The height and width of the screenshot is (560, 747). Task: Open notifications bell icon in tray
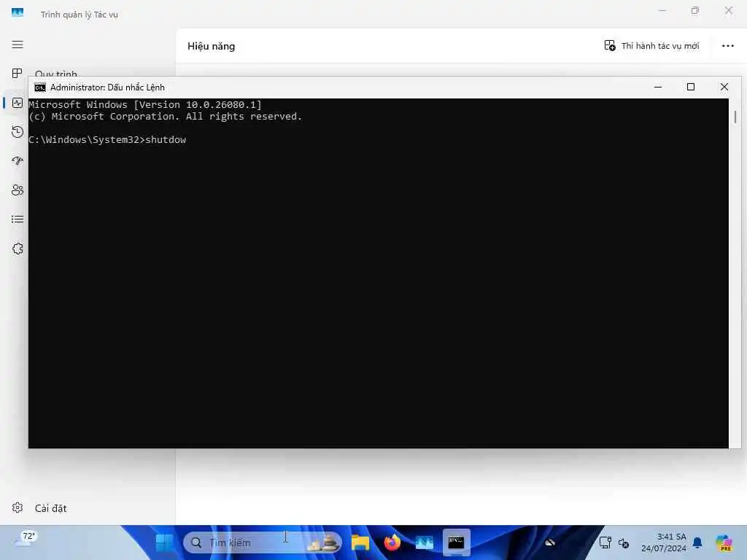click(697, 542)
